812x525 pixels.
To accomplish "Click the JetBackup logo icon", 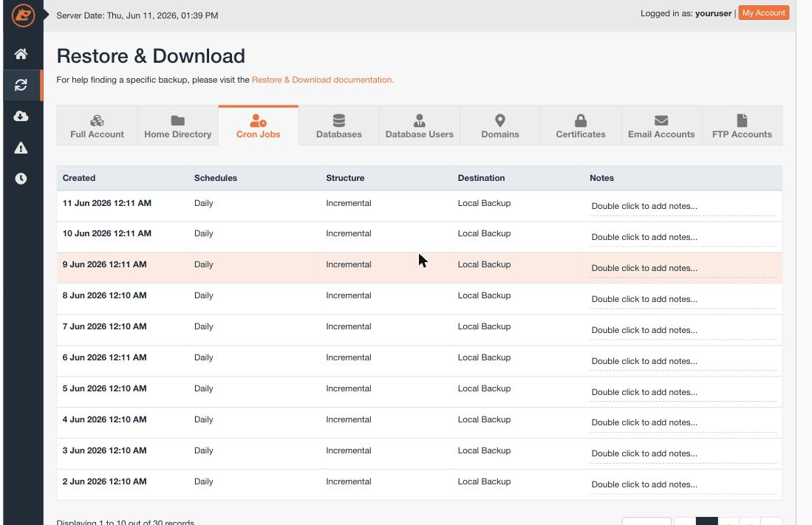I will pyautogui.click(x=23, y=15).
